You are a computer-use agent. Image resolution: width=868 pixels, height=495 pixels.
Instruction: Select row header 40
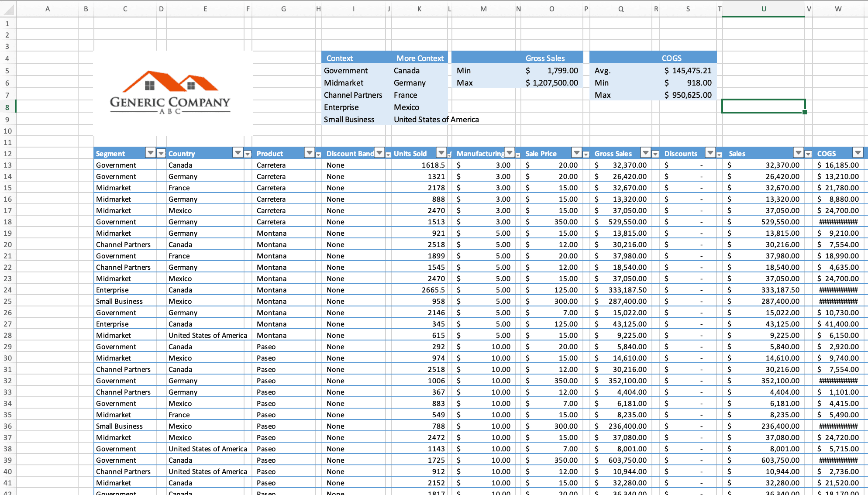7,471
